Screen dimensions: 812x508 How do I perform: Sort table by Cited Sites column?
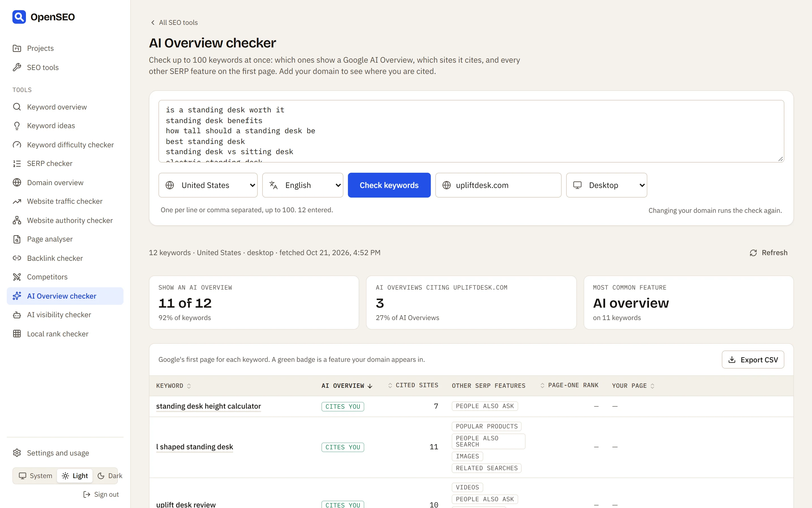(413, 385)
